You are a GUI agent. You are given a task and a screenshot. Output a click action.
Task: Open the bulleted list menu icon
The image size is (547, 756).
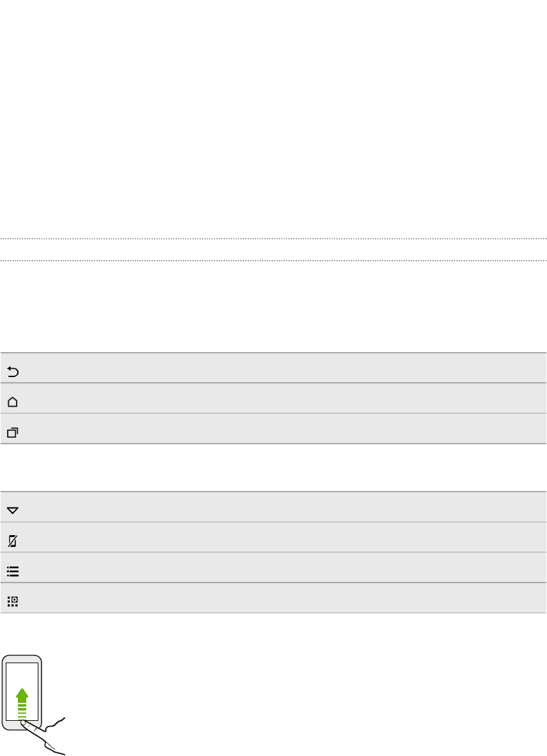[x=13, y=572]
